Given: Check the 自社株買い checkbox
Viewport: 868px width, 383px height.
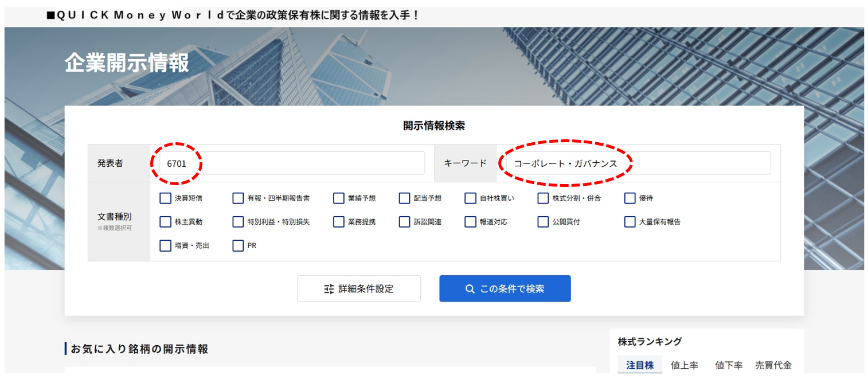Looking at the screenshot, I should (x=471, y=198).
